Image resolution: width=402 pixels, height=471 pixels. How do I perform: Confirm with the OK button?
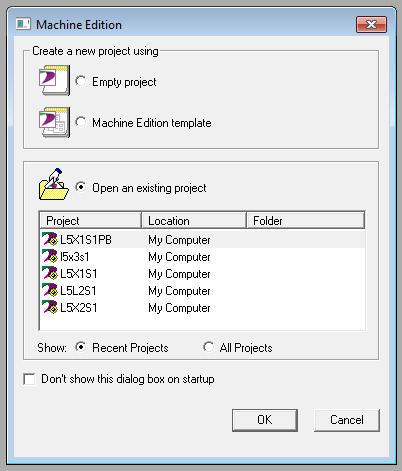pos(265,420)
